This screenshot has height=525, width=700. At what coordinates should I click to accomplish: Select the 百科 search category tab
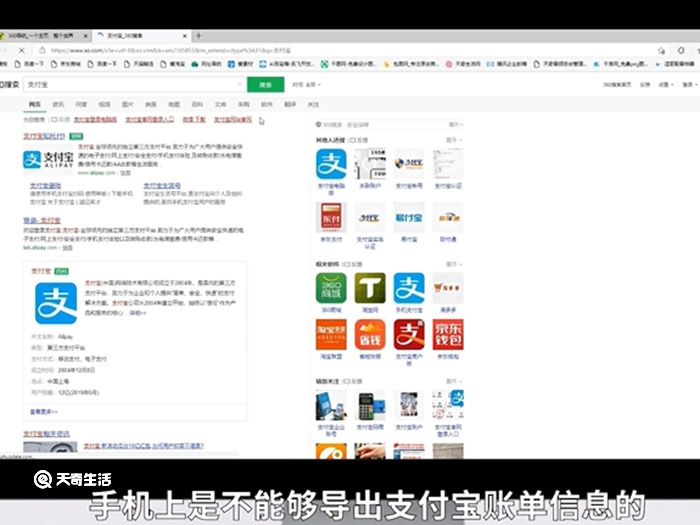197,104
